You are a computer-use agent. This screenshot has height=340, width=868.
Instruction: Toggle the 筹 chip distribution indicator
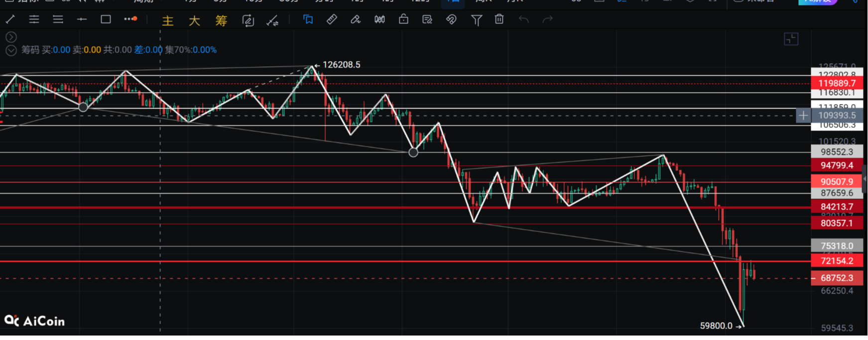pyautogui.click(x=221, y=20)
